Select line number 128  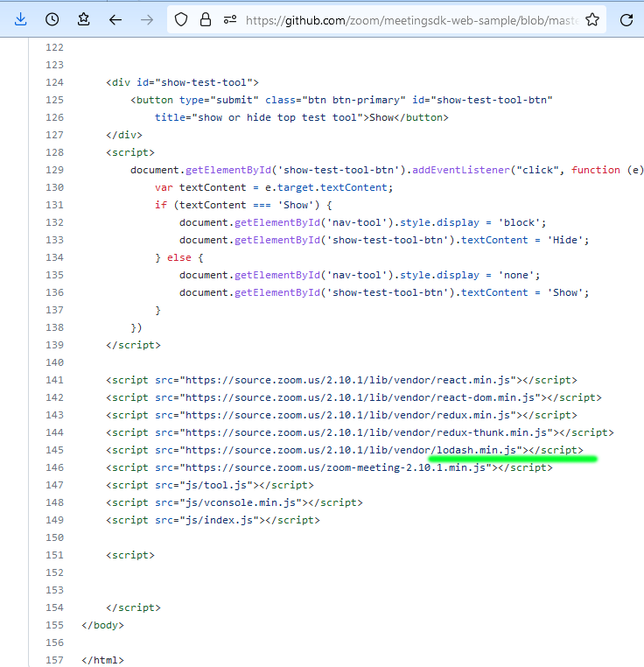point(54,152)
